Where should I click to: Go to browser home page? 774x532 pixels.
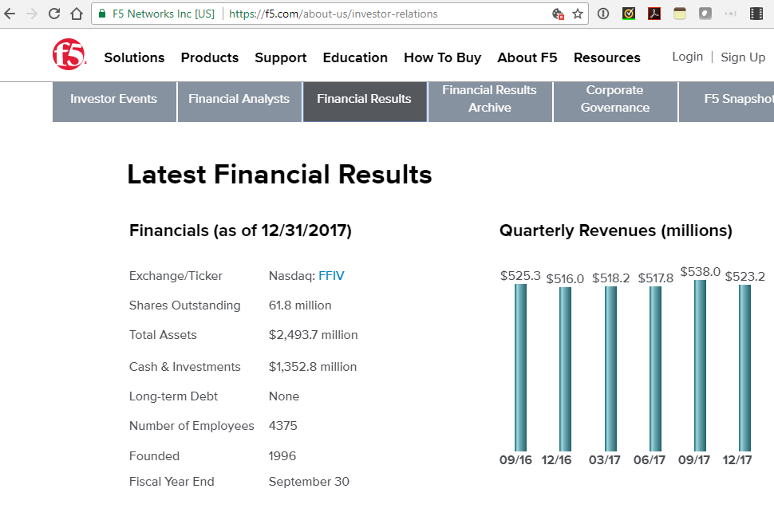78,14
